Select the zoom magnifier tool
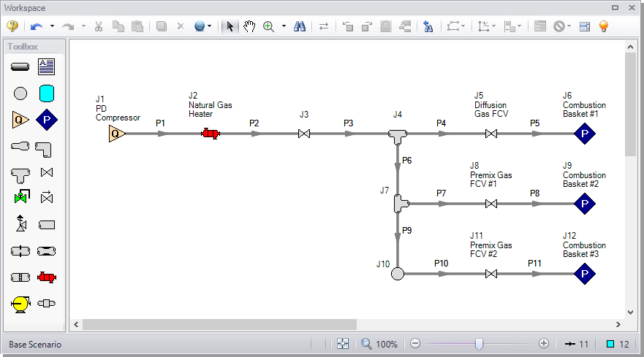Screen dimensions: 644x357 [x=268, y=27]
